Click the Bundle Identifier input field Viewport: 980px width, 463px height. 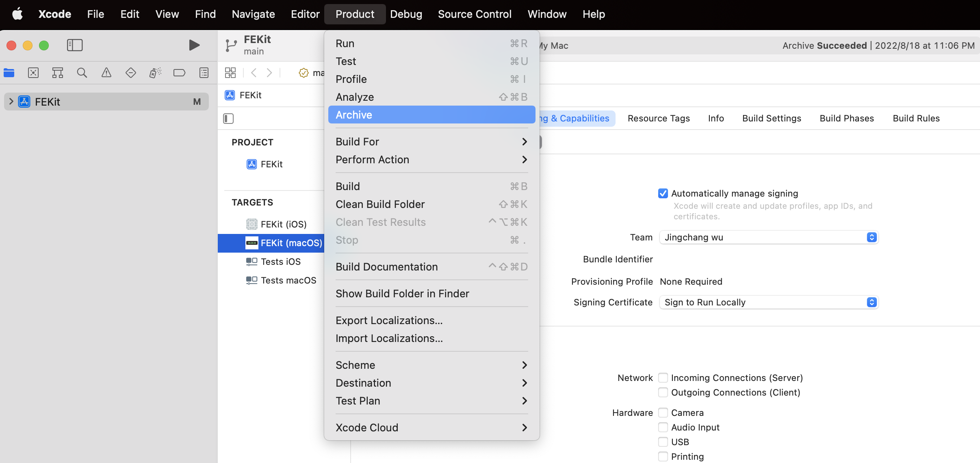pos(770,259)
